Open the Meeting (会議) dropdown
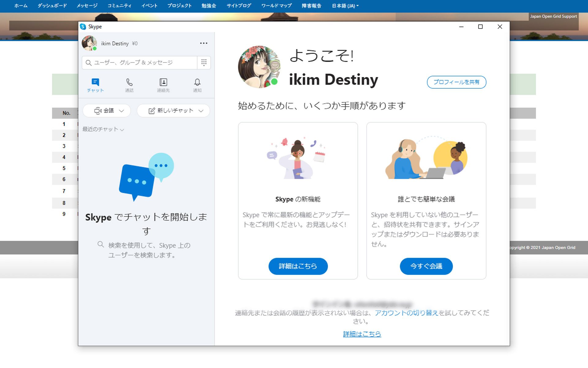This screenshot has height=368, width=588. pyautogui.click(x=107, y=111)
